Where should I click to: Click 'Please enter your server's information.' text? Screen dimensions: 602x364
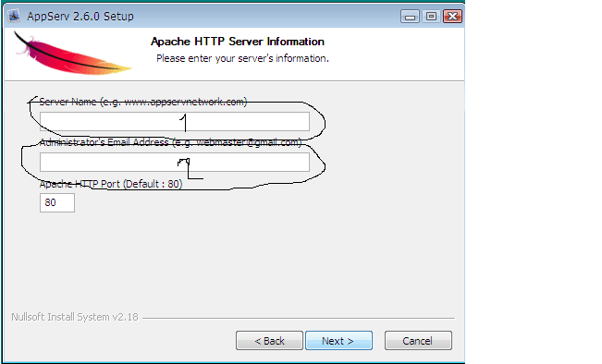[242, 58]
